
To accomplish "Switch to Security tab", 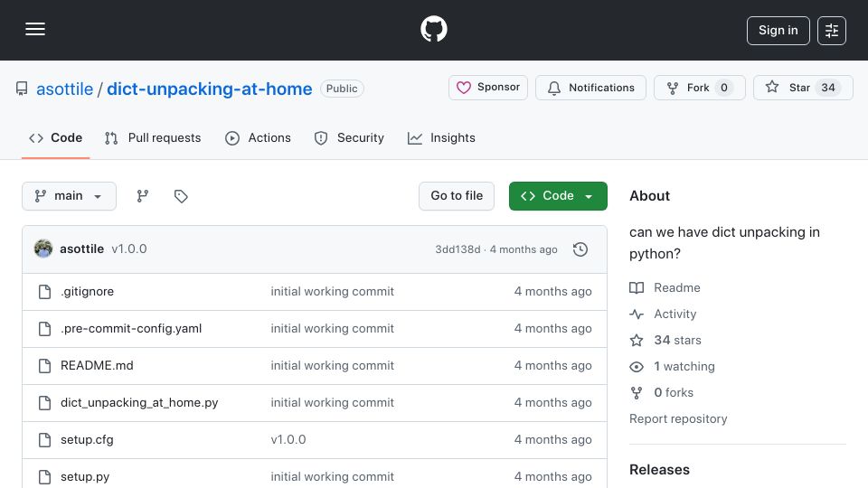I will coord(349,137).
